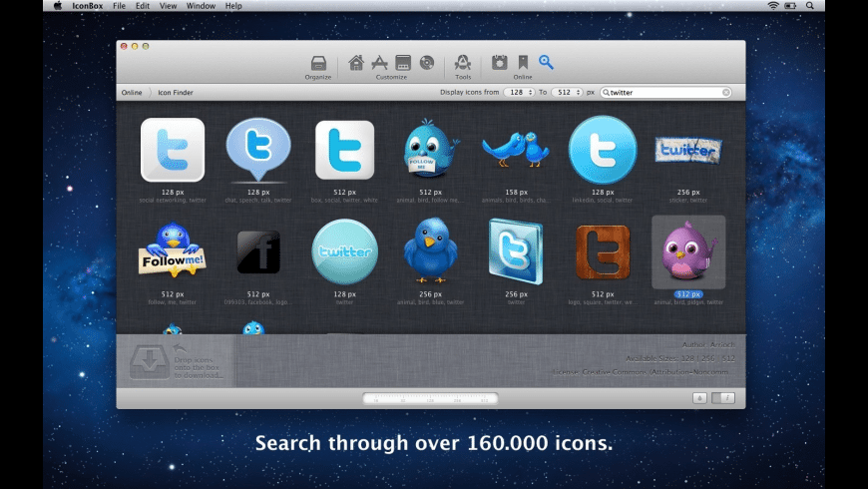
Task: Click the twitter search input field
Action: tap(665, 93)
